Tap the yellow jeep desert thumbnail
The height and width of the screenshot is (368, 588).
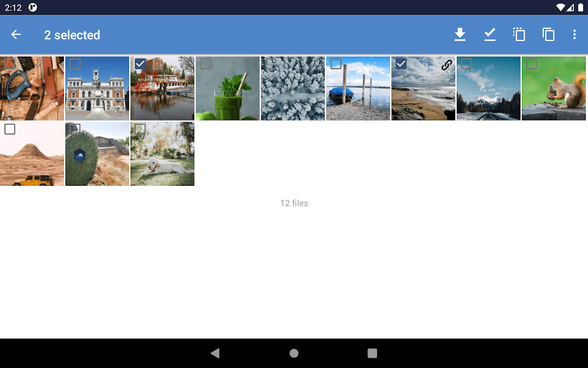click(32, 154)
